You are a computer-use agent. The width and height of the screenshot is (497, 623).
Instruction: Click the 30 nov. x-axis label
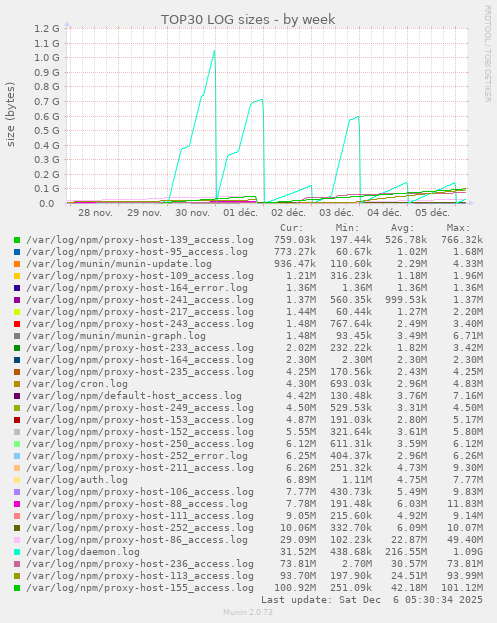click(x=192, y=213)
